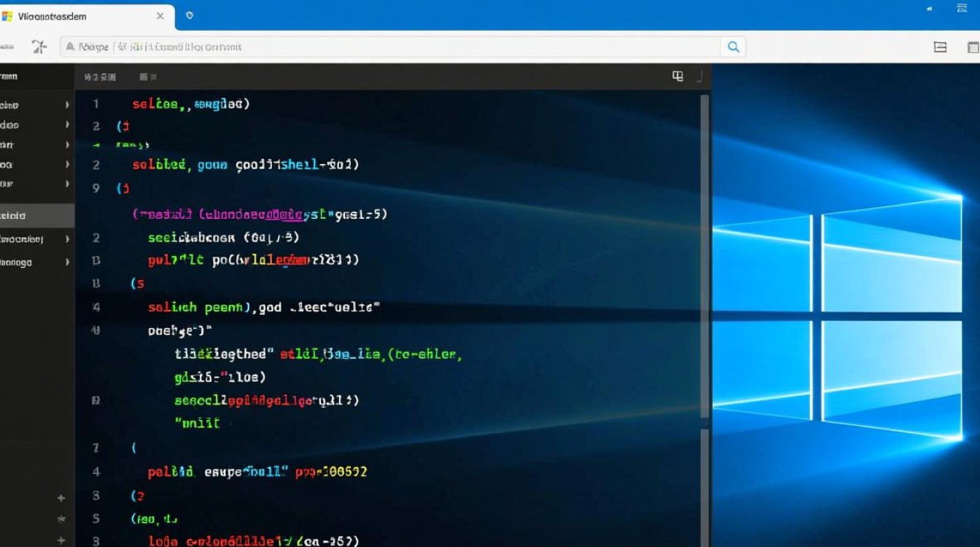Screen dimensions: 980x547
Task: Select the reading list icon at top right
Action: tap(940, 46)
